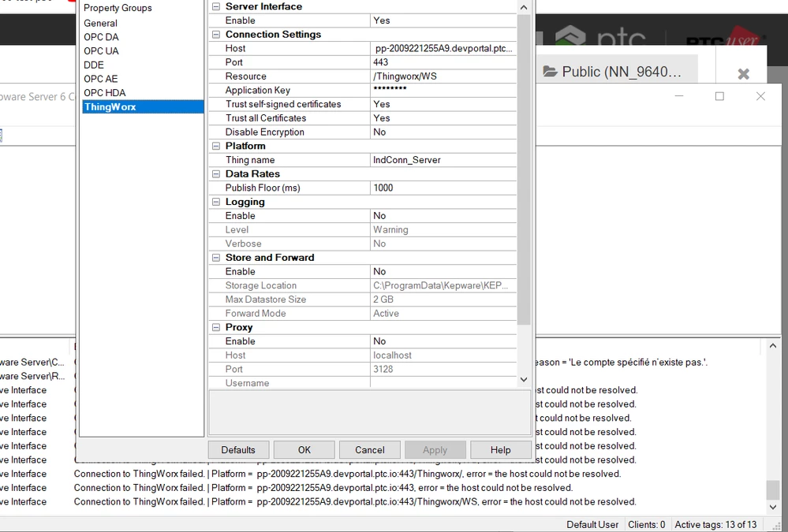
Task: Click Default User in status bar
Action: pyautogui.click(x=592, y=524)
